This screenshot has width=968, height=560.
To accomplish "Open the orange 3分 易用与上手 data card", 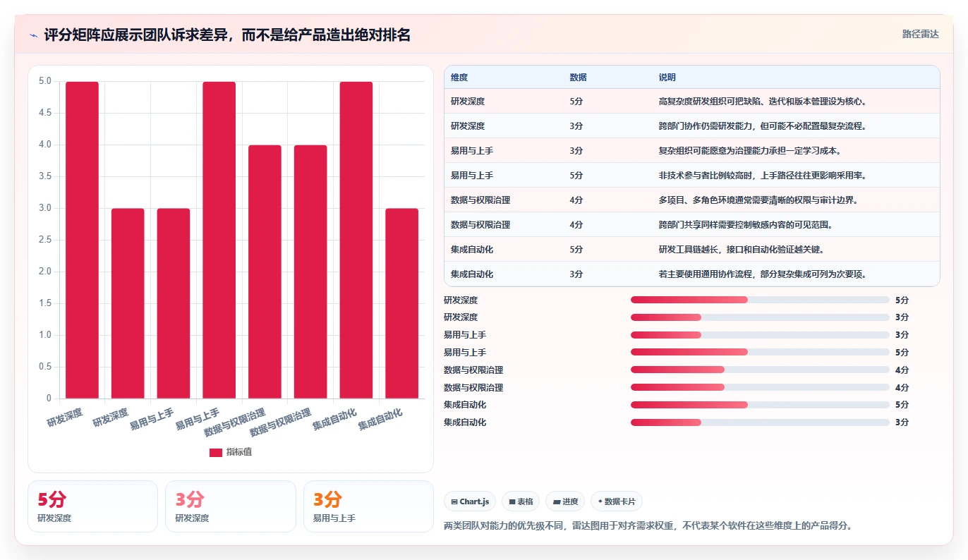I will click(368, 506).
